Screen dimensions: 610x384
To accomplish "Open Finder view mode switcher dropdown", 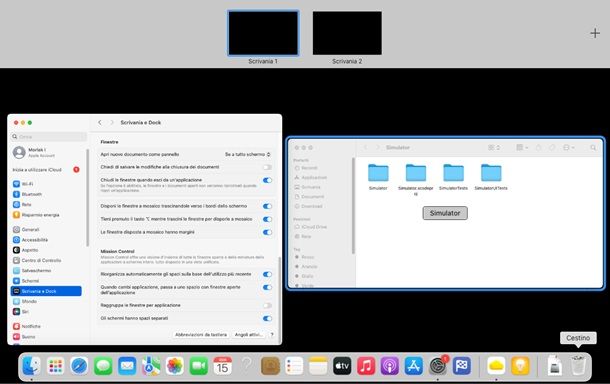I will pyautogui.click(x=494, y=148).
